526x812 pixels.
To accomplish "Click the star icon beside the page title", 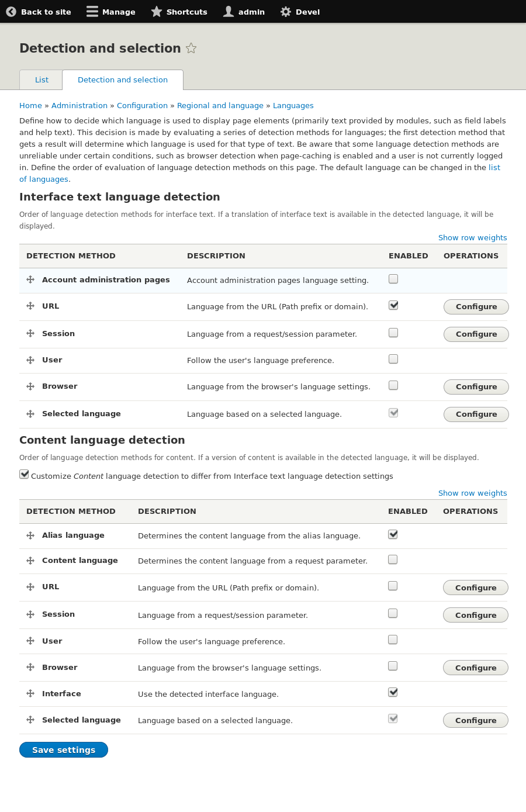I will [x=191, y=49].
